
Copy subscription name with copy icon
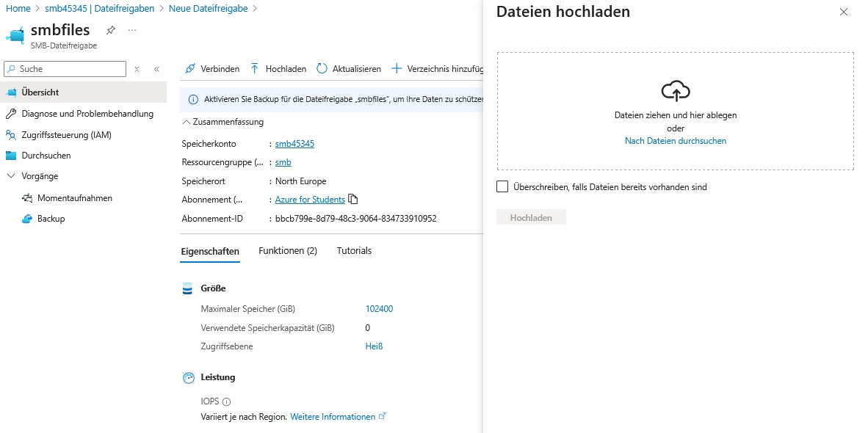click(353, 200)
